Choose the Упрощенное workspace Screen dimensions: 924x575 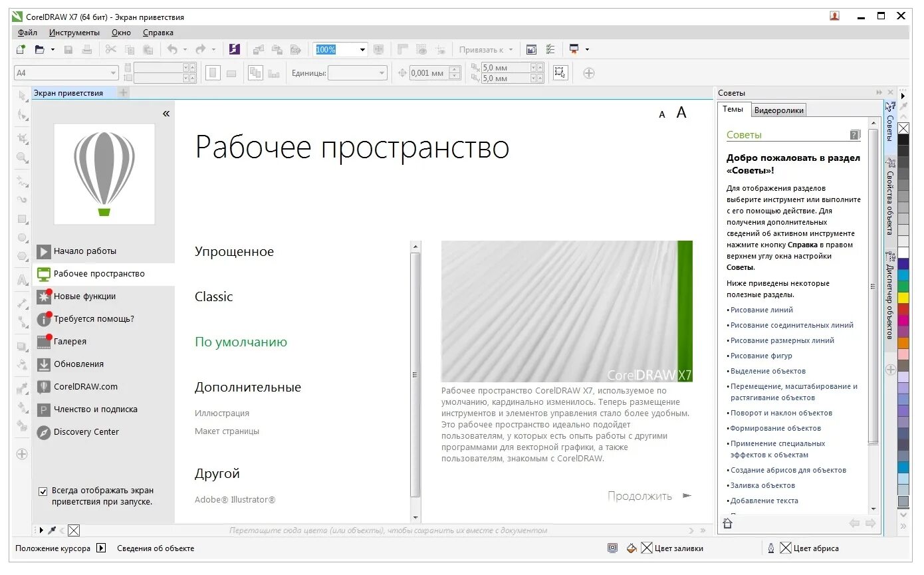[x=234, y=252]
